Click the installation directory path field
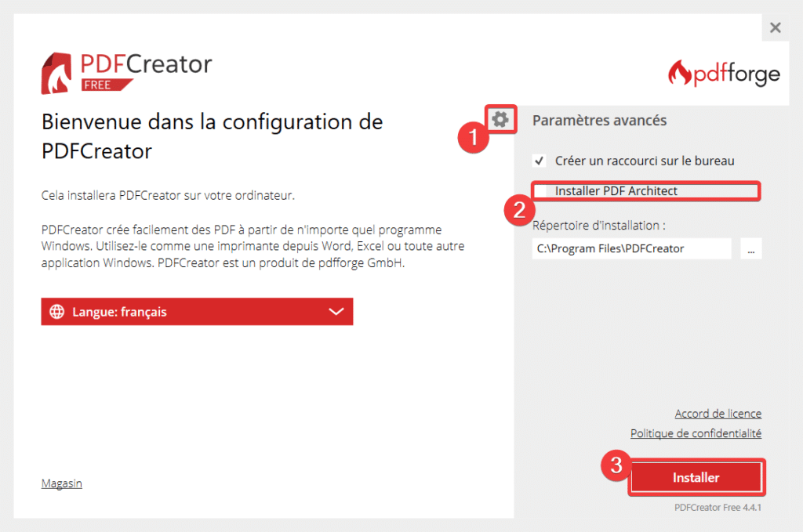The width and height of the screenshot is (803, 532). [x=631, y=248]
